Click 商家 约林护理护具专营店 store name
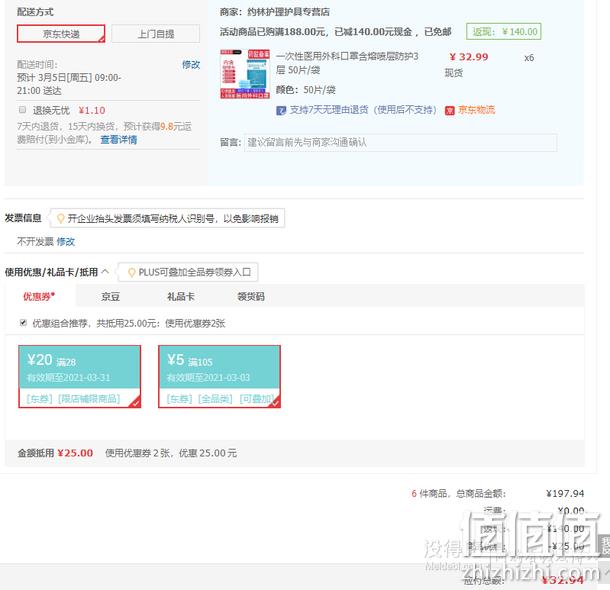Screen dimensions: 610x590 [x=275, y=12]
